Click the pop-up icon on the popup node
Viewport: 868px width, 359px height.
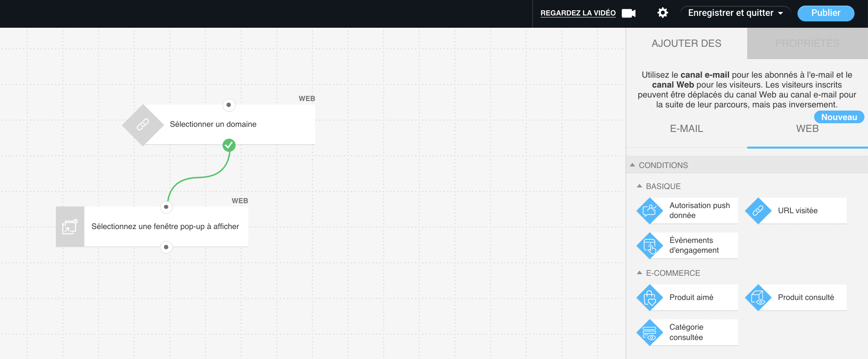70,226
